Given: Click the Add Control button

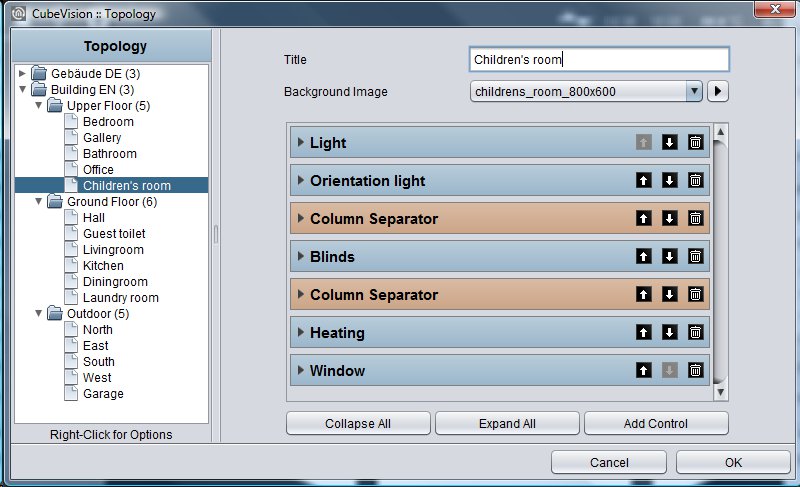Looking at the screenshot, I should pos(656,423).
